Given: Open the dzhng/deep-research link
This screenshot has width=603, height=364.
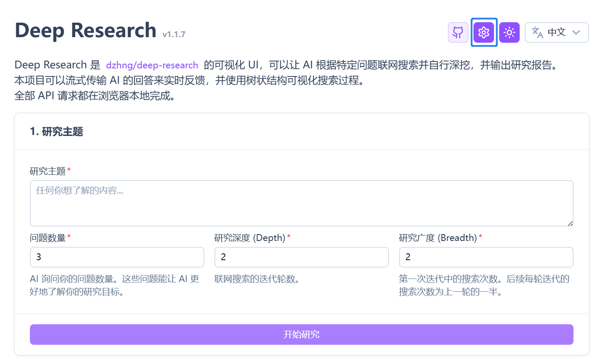Looking at the screenshot, I should click(152, 65).
